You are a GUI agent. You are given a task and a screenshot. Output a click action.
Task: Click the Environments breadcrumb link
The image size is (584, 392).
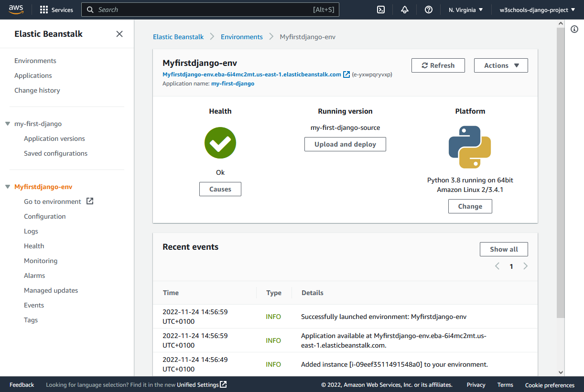[x=241, y=37]
